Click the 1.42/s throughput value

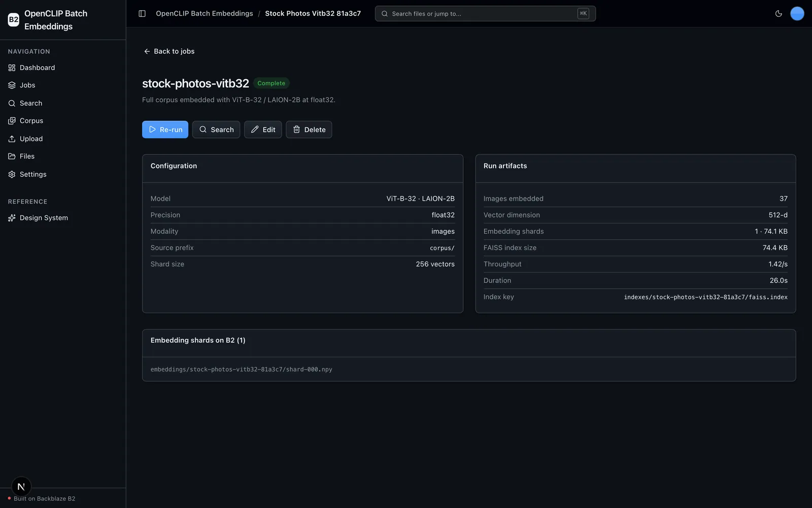pos(778,264)
